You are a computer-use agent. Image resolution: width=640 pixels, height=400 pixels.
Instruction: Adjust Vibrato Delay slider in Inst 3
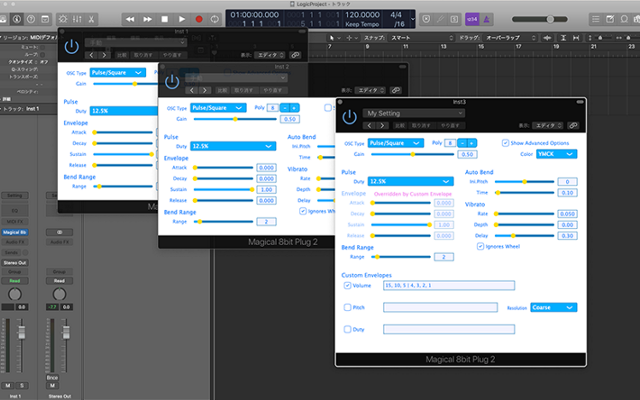pyautogui.click(x=524, y=236)
